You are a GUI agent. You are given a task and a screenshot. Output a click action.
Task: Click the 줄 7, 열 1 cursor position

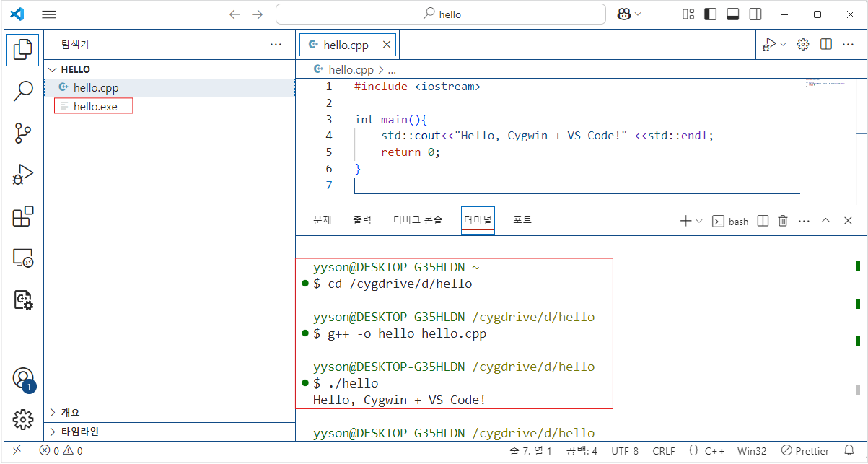click(530, 450)
